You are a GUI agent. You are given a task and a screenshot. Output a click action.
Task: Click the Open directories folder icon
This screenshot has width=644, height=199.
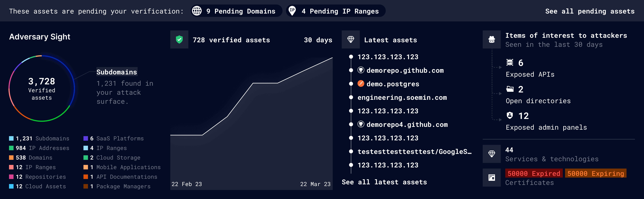coord(510,89)
